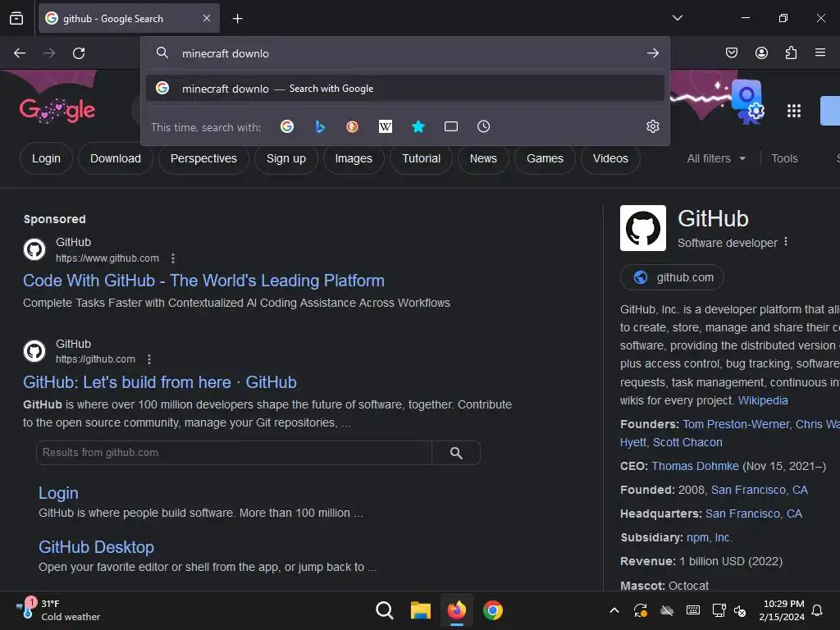Search this time in Bookmarks

click(418, 126)
